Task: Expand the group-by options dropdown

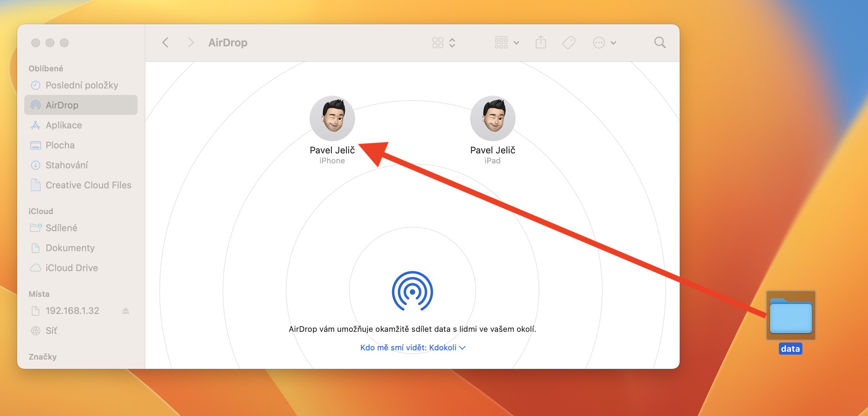Action: coord(507,43)
